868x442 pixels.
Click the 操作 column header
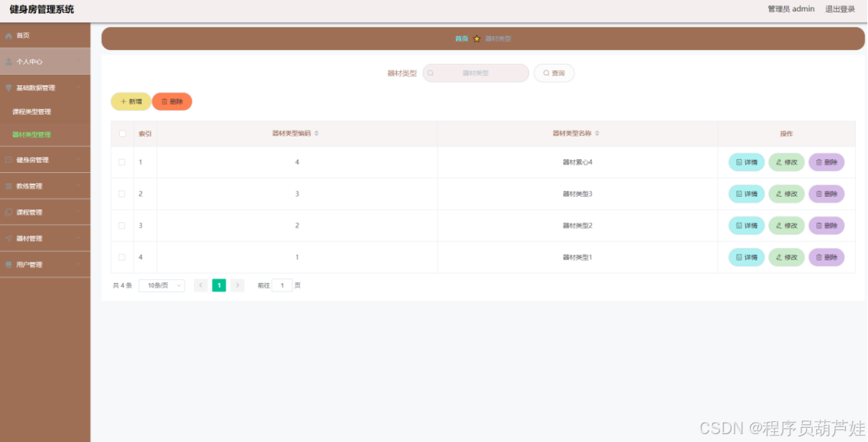(786, 133)
